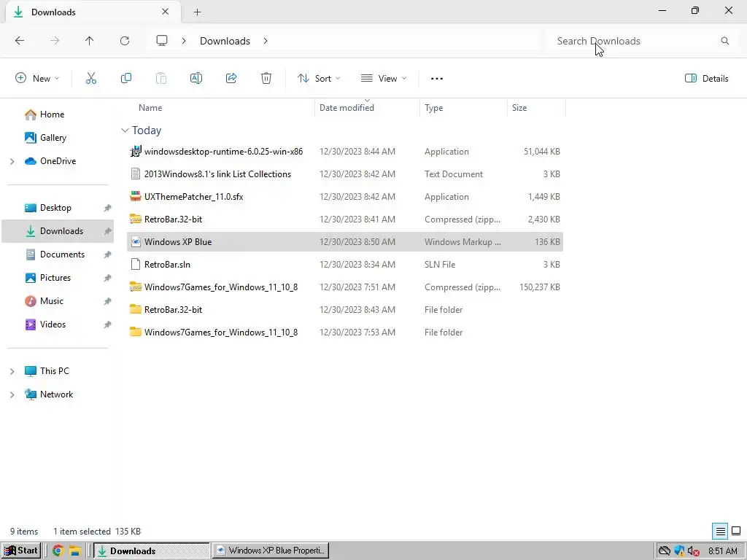
Task: Click the Cut scissors icon
Action: point(91,79)
